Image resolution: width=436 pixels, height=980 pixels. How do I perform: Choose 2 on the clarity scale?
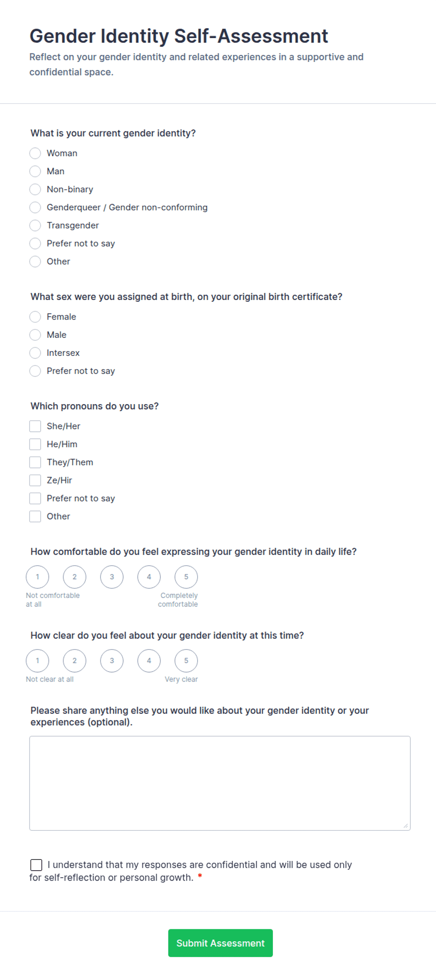[x=75, y=661]
